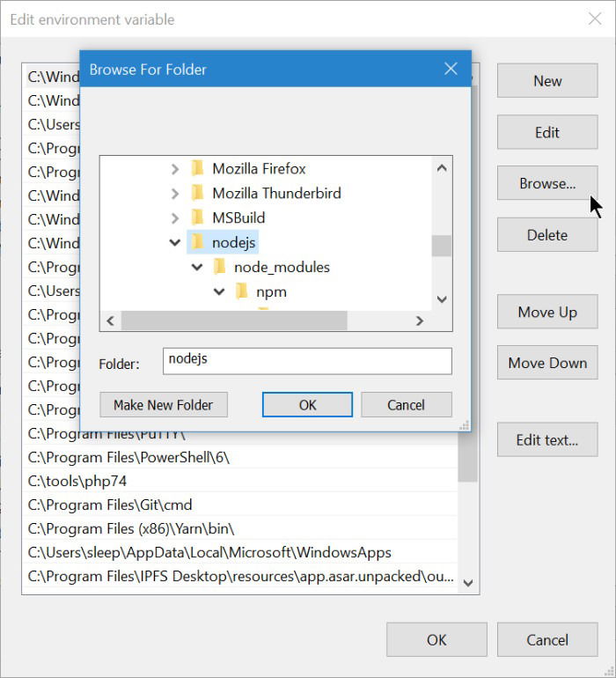This screenshot has width=616, height=678.
Task: Click the npm folder icon
Action: click(x=241, y=291)
